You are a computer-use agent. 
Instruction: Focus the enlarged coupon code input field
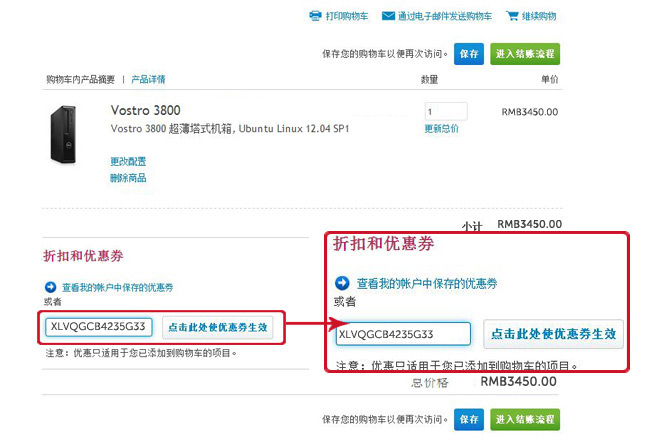coord(403,334)
